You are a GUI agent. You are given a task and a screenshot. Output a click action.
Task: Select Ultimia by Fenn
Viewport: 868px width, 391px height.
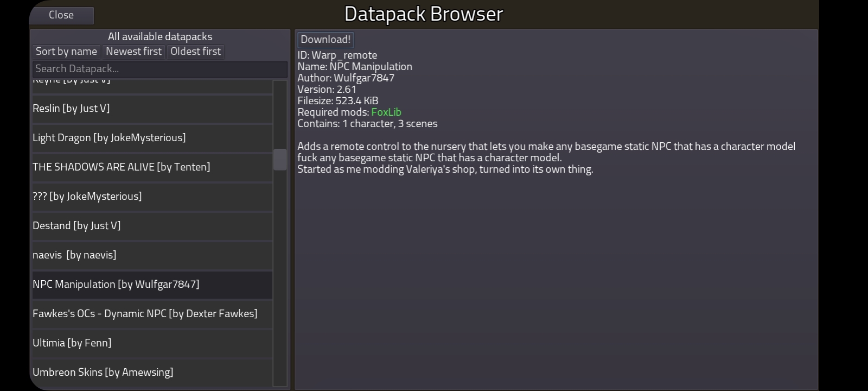[x=152, y=343]
